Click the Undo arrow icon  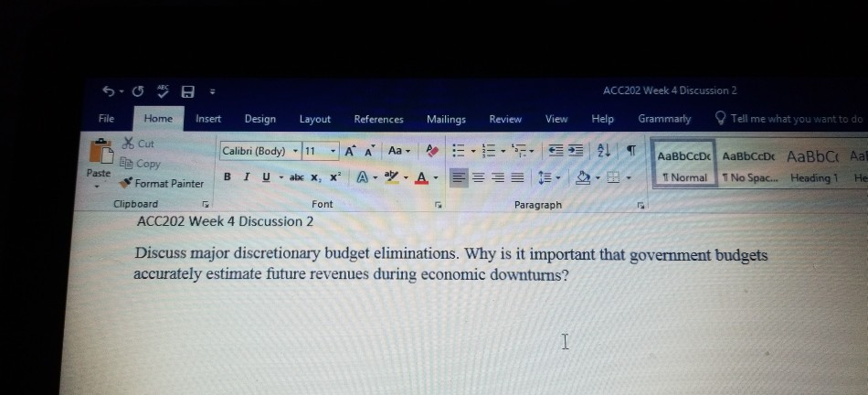click(109, 91)
